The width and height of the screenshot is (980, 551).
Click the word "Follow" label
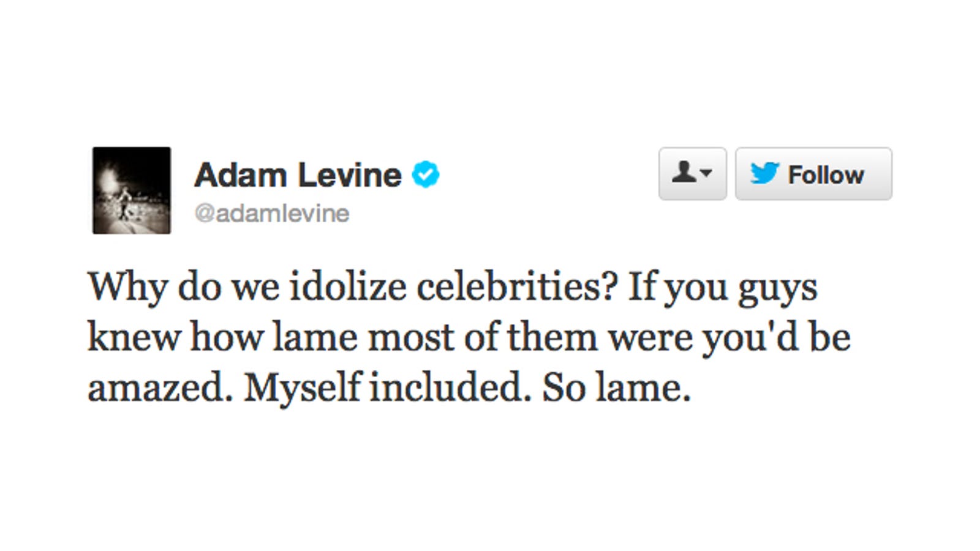tap(826, 175)
